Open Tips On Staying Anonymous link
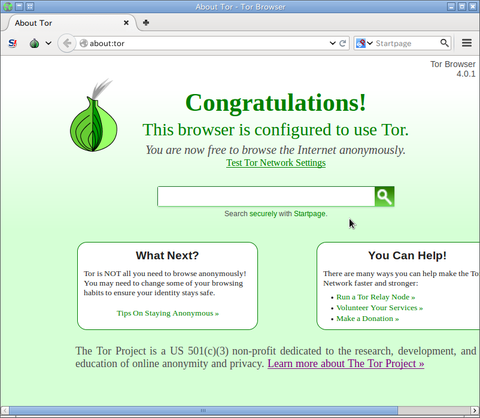This screenshot has height=418, width=480. pyautogui.click(x=168, y=313)
